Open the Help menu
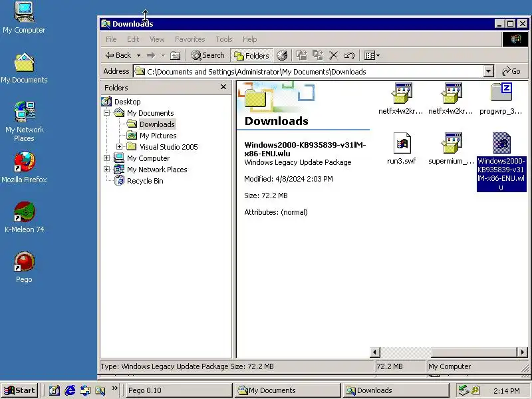Viewport: 532px width, 399px height. point(250,39)
